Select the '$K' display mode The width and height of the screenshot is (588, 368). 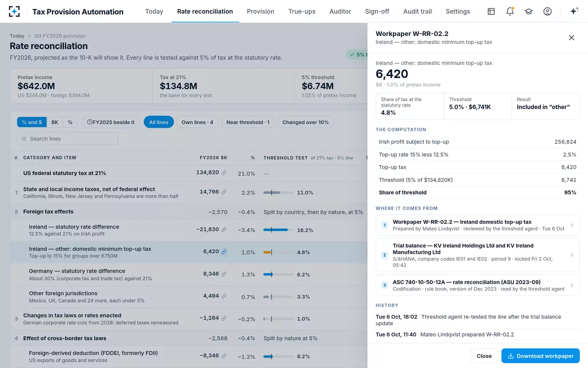pos(55,122)
